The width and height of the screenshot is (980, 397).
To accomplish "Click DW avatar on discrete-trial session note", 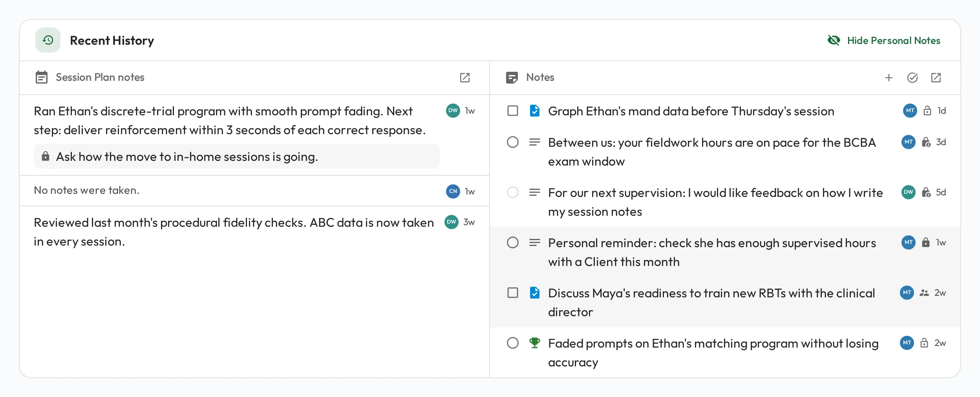I will [x=453, y=111].
